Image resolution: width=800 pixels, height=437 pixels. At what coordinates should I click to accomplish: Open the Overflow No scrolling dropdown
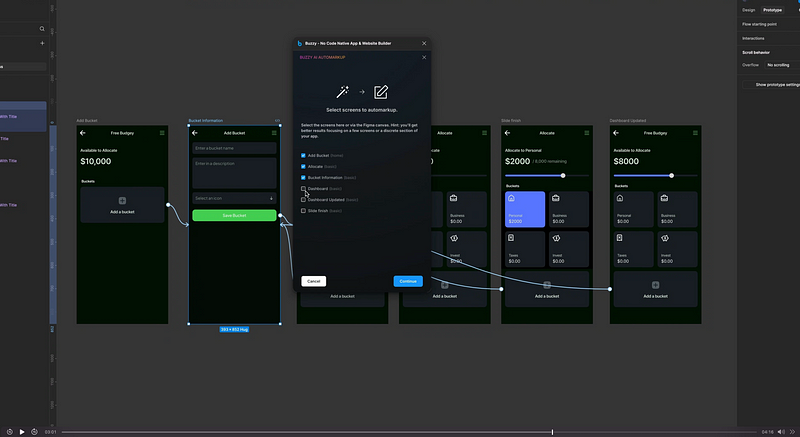coord(781,65)
